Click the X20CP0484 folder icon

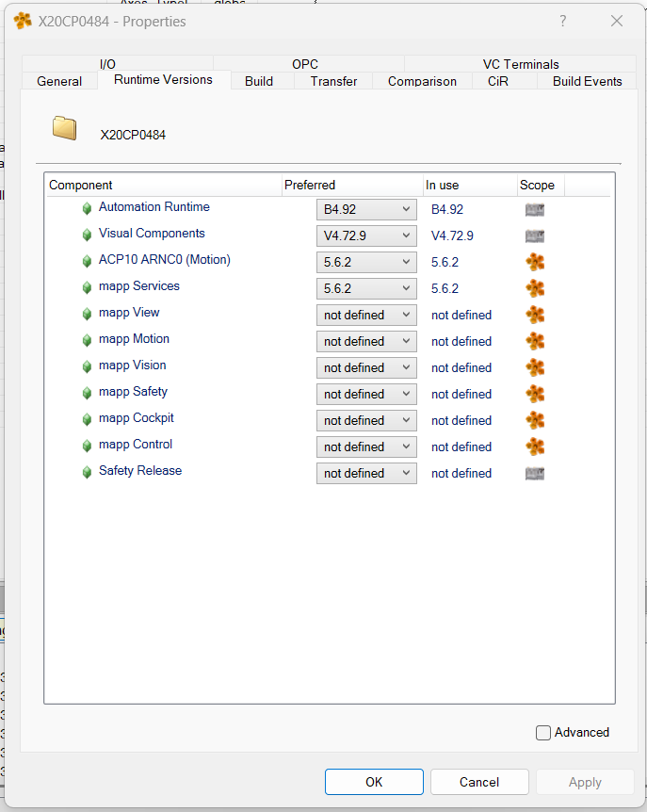tap(65, 128)
